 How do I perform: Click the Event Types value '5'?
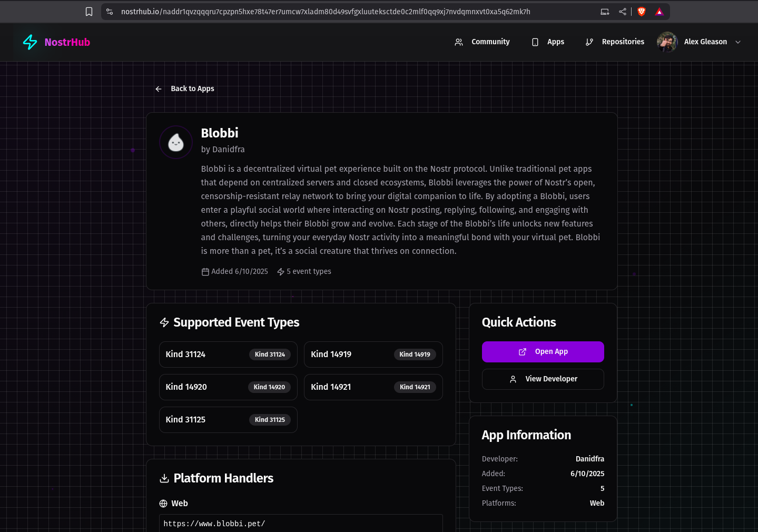(602, 489)
